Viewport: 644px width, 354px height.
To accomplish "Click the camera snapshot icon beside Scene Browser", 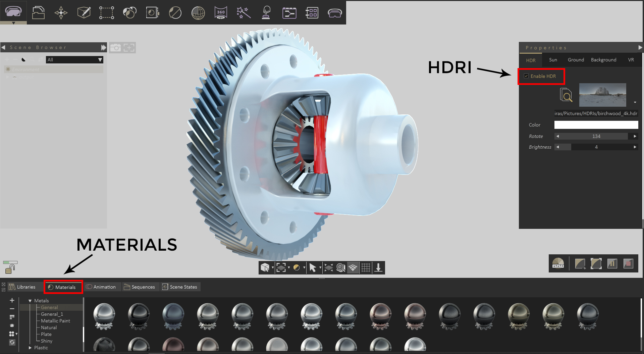I will point(116,48).
